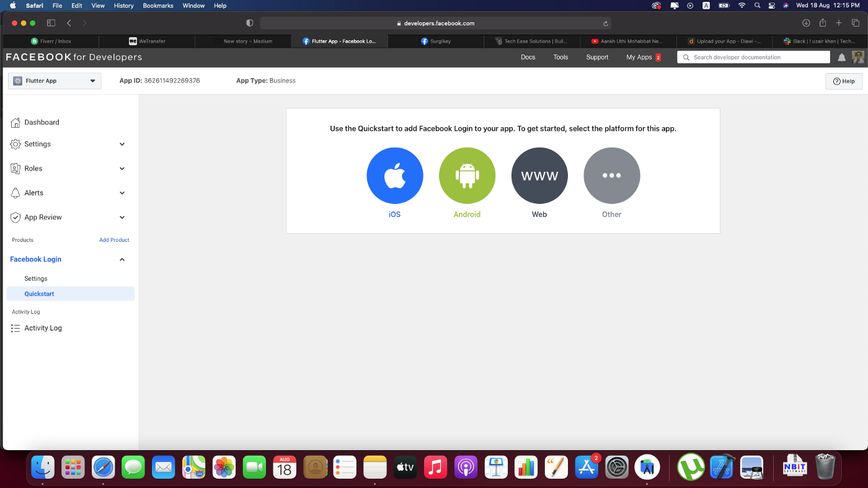Choose the Android platform icon

pyautogui.click(x=467, y=175)
